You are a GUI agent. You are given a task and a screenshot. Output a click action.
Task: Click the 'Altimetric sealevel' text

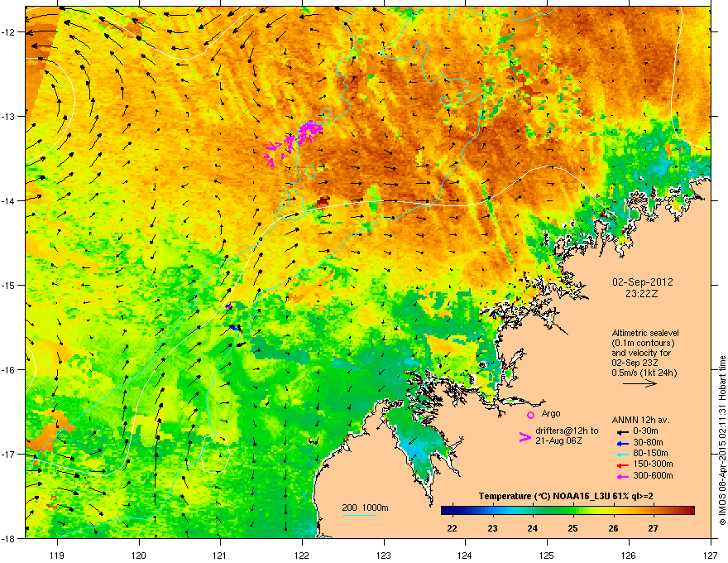645,333
